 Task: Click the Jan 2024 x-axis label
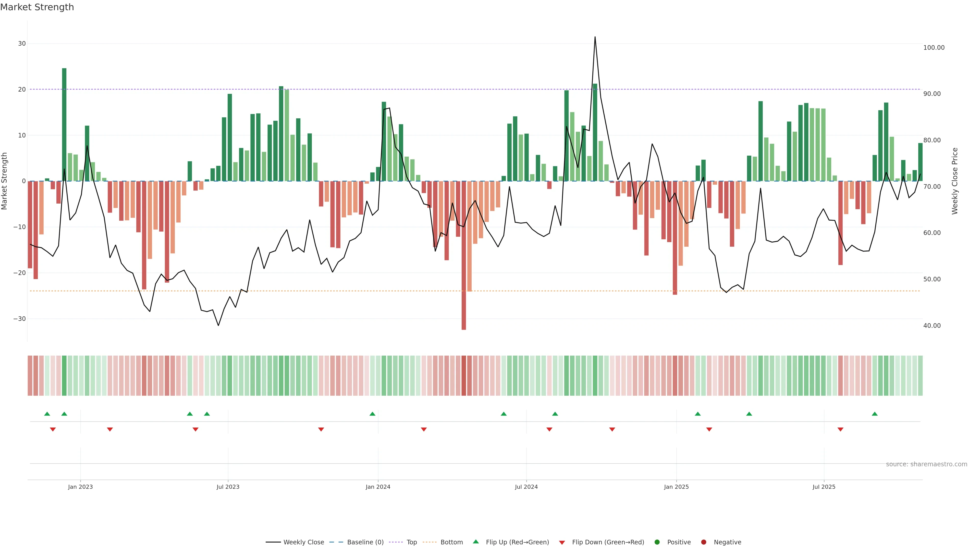(378, 487)
